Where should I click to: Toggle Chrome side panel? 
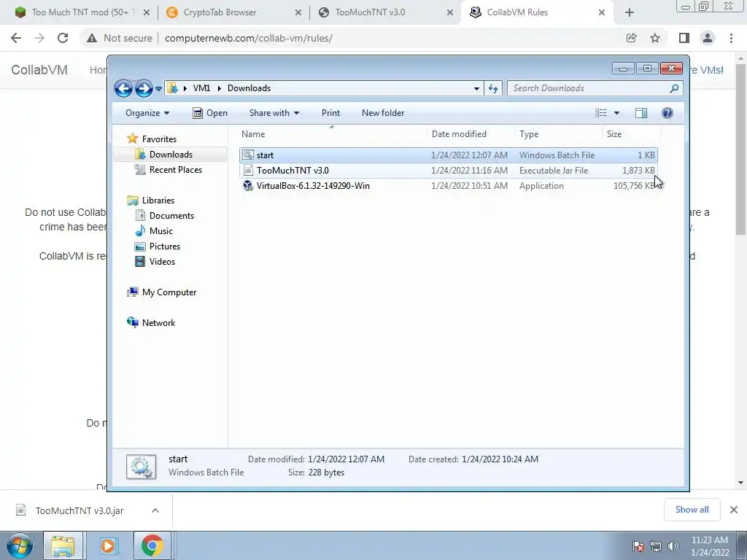(684, 38)
